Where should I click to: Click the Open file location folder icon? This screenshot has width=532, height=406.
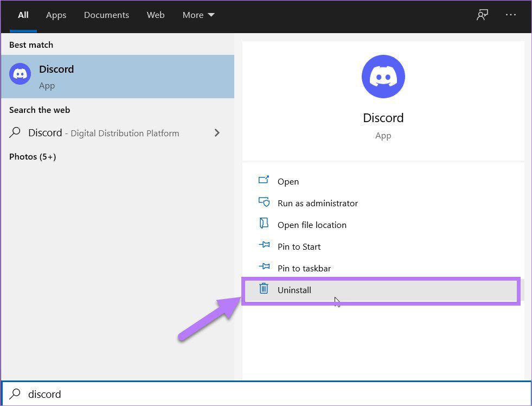[264, 224]
